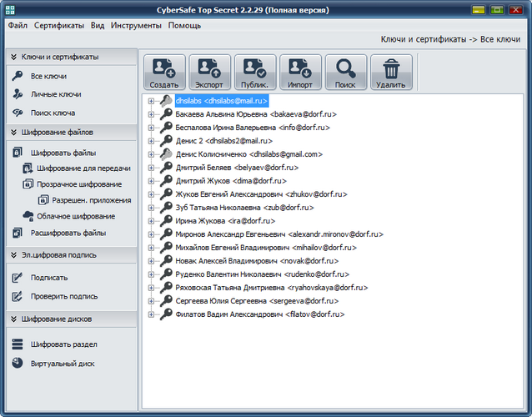
Task: Click the key icon beside Все ключи
Action: (x=18, y=76)
